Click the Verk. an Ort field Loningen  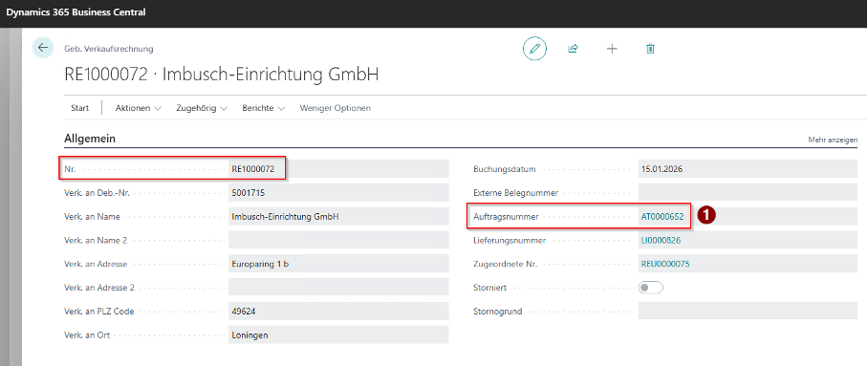(338, 335)
